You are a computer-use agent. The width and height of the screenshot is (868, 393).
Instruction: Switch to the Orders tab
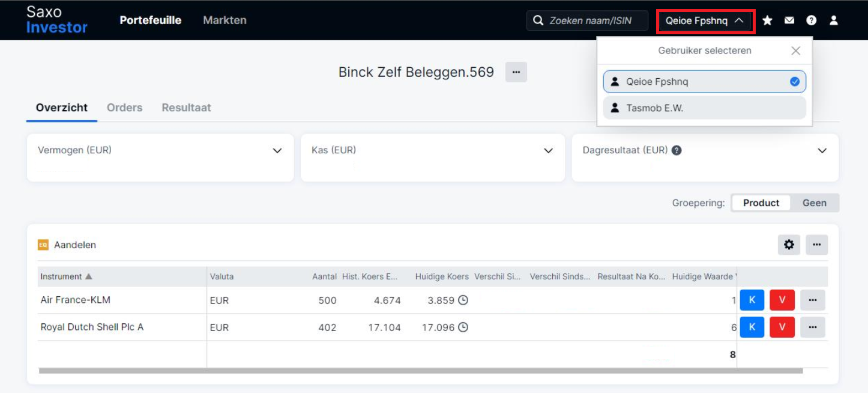pos(125,108)
